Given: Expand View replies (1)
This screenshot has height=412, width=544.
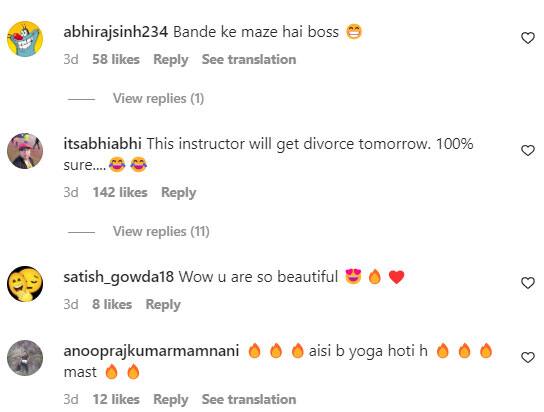Looking at the screenshot, I should tap(158, 99).
